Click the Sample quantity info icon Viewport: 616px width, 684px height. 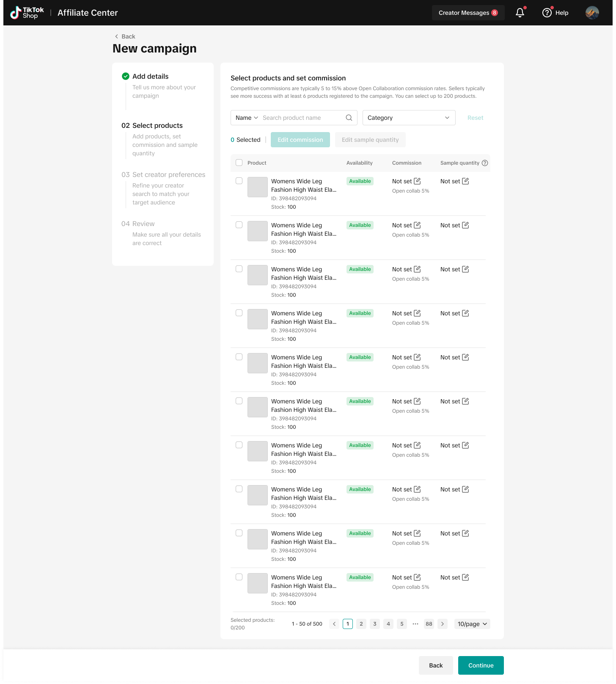(x=485, y=163)
